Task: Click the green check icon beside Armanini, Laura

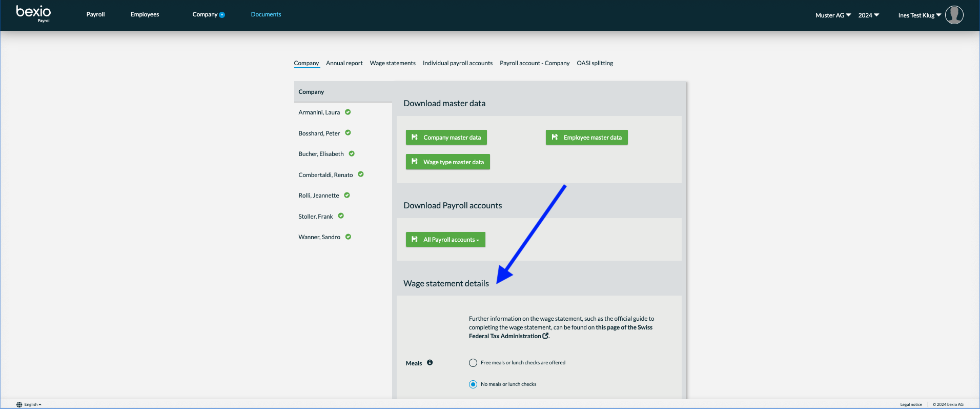Action: [348, 112]
